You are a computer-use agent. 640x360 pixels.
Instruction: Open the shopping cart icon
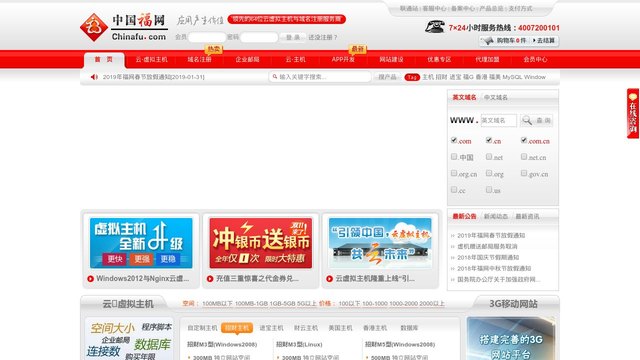[488, 40]
